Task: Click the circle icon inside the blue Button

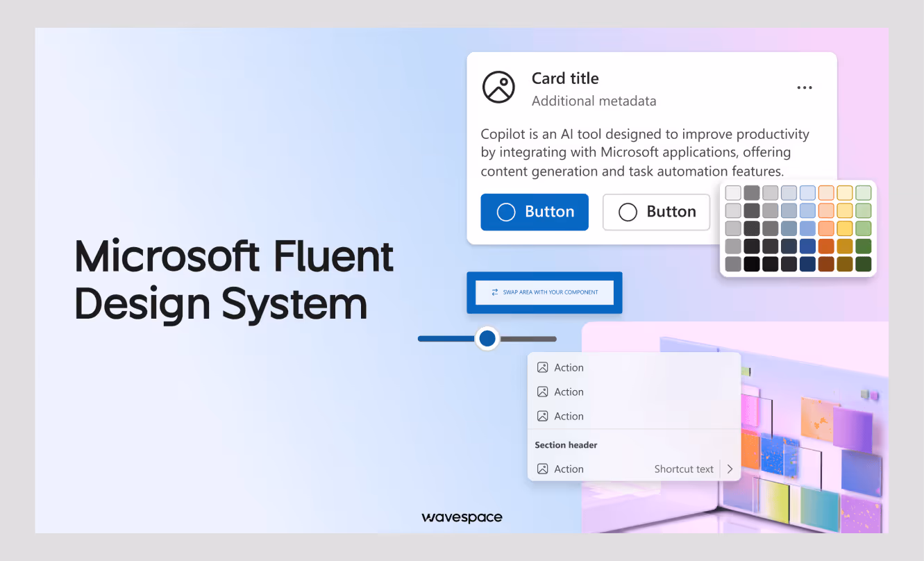Action: [506, 212]
